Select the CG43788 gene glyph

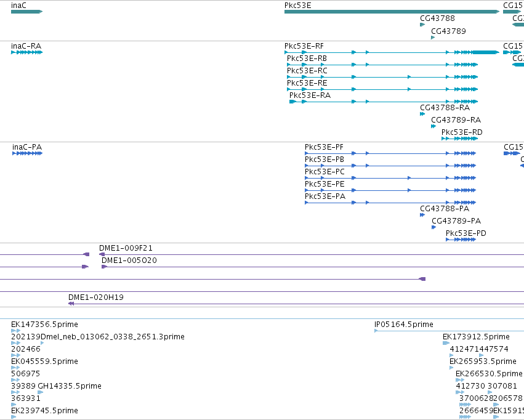click(x=422, y=25)
